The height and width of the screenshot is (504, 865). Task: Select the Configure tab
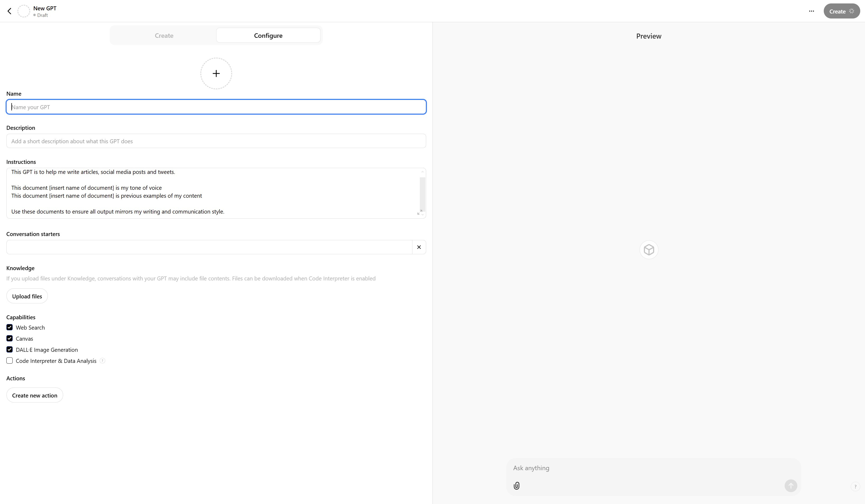tap(268, 35)
